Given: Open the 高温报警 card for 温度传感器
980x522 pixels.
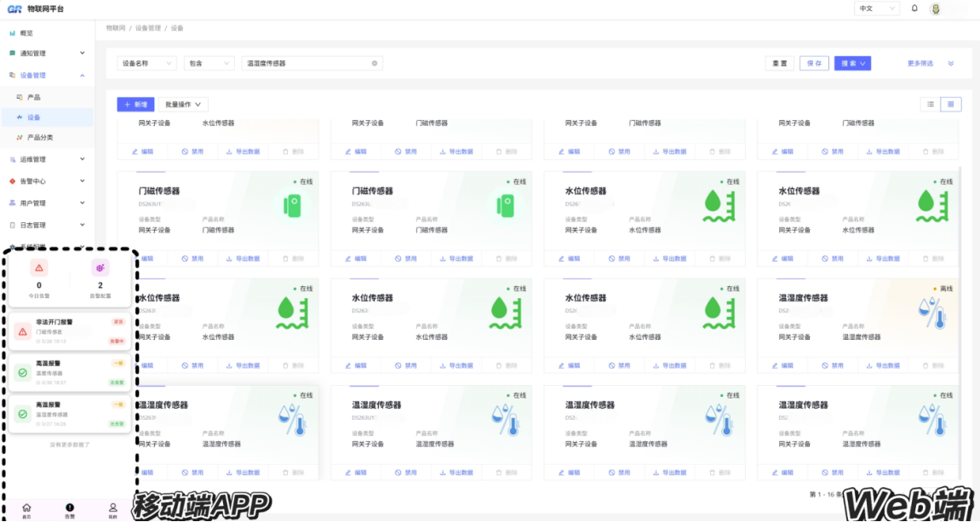Looking at the screenshot, I should (69, 373).
